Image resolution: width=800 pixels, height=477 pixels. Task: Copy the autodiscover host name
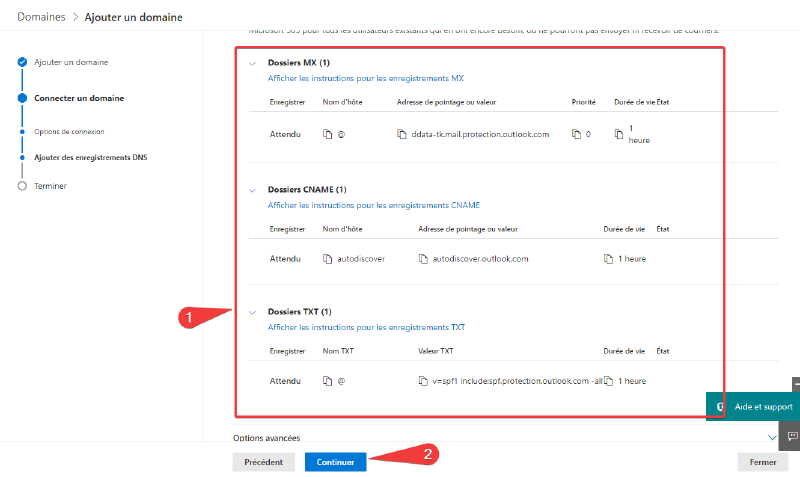coord(328,259)
